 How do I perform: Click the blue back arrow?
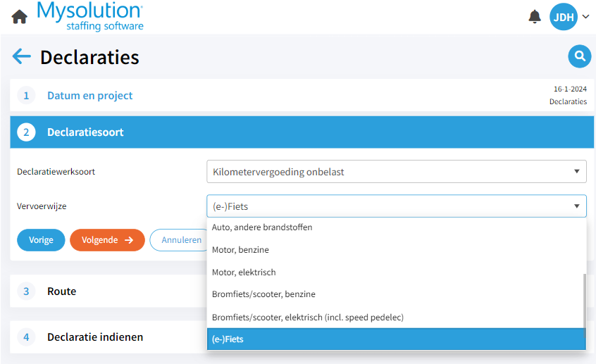(22, 56)
